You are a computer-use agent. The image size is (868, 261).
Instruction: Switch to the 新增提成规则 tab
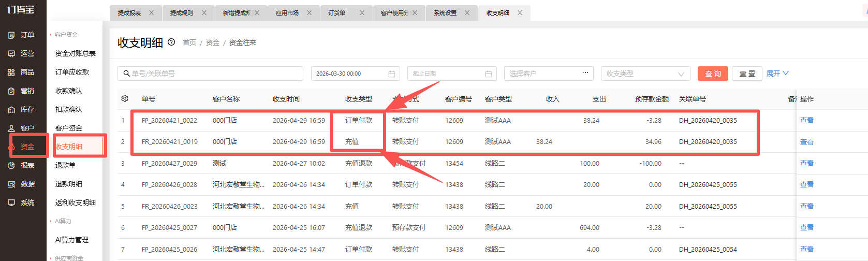pyautogui.click(x=237, y=13)
